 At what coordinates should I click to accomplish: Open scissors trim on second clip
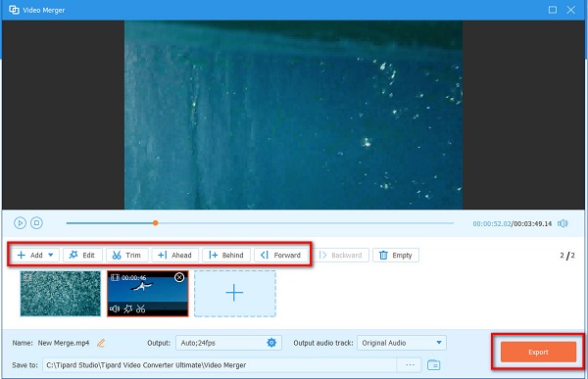pos(140,308)
